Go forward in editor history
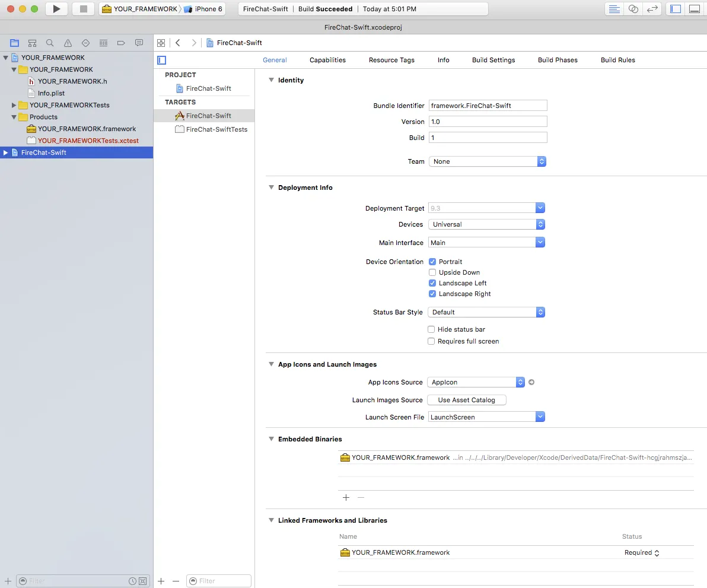The image size is (707, 588). pyautogui.click(x=194, y=43)
